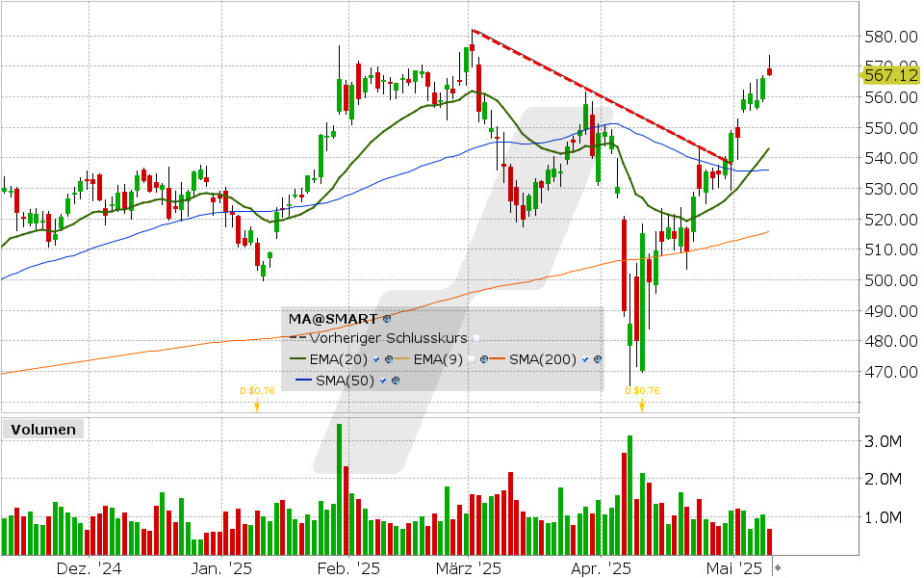Open EMA(9) settings icon
The height and width of the screenshot is (578, 924).
[x=484, y=359]
